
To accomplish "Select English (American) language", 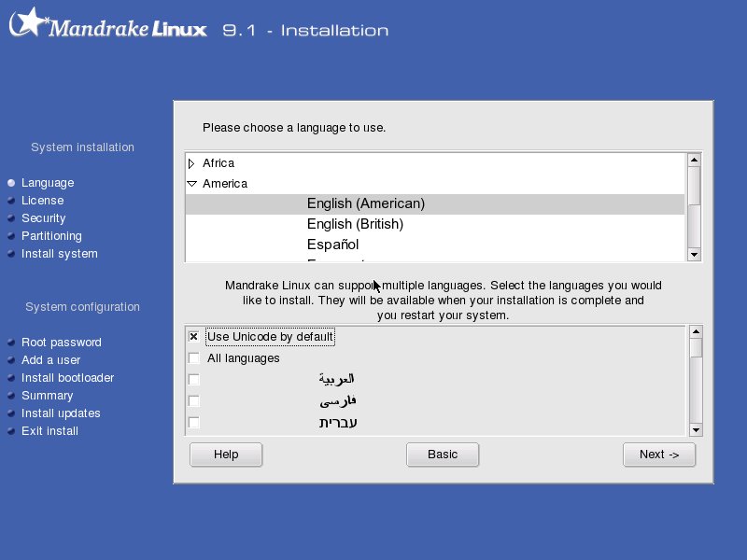I will [435, 203].
